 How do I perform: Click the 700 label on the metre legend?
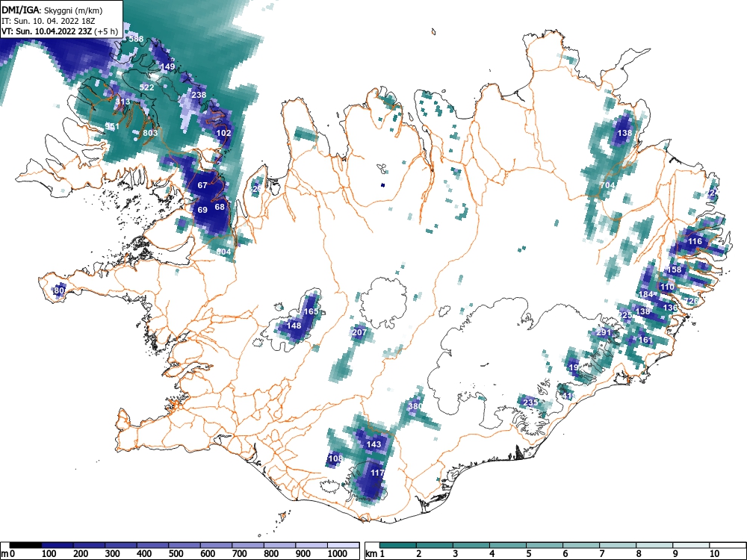coord(240,554)
